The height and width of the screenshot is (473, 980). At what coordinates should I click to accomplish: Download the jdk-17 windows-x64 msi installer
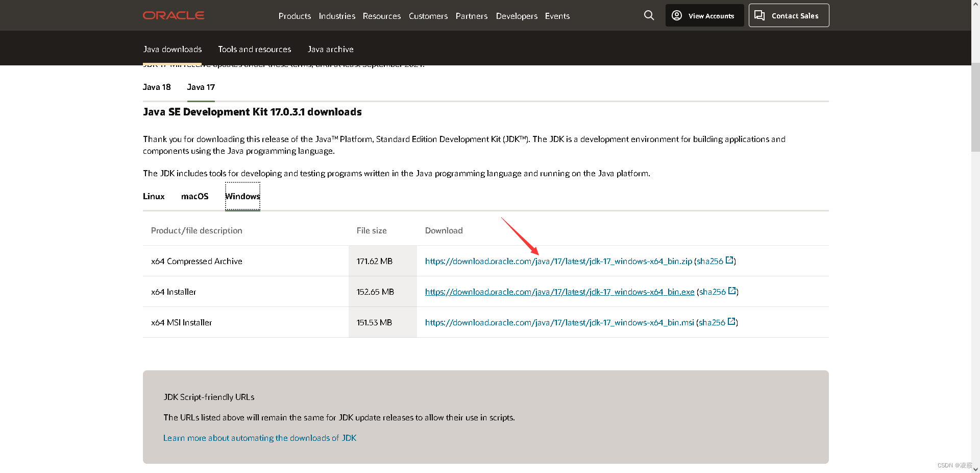click(x=559, y=322)
